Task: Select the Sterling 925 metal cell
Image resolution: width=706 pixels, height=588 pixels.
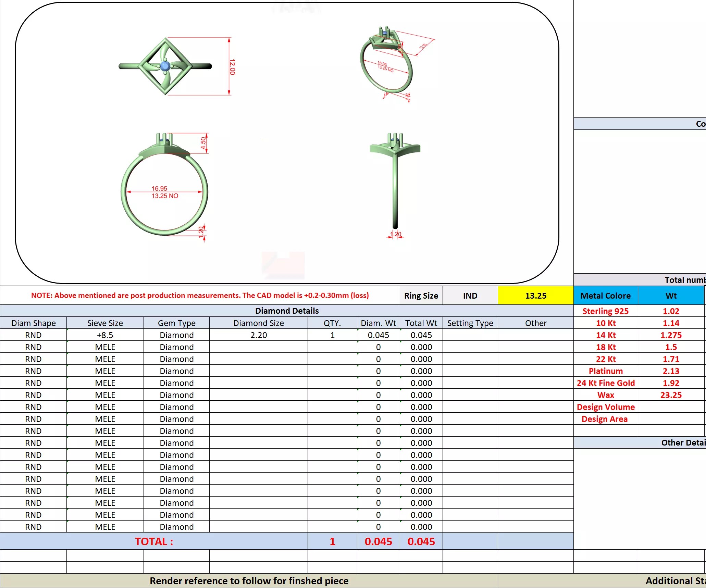Action: [605, 311]
